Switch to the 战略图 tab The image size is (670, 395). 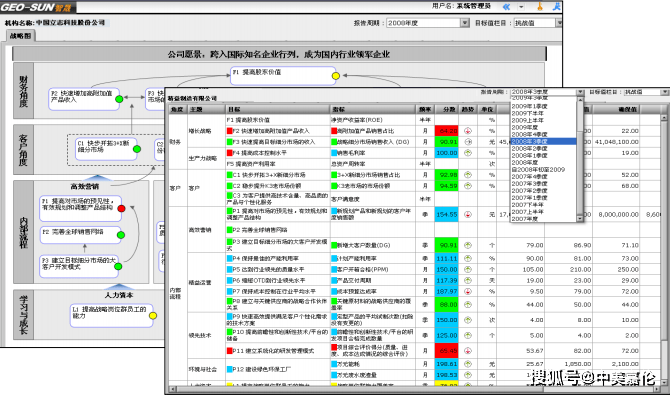pos(20,36)
